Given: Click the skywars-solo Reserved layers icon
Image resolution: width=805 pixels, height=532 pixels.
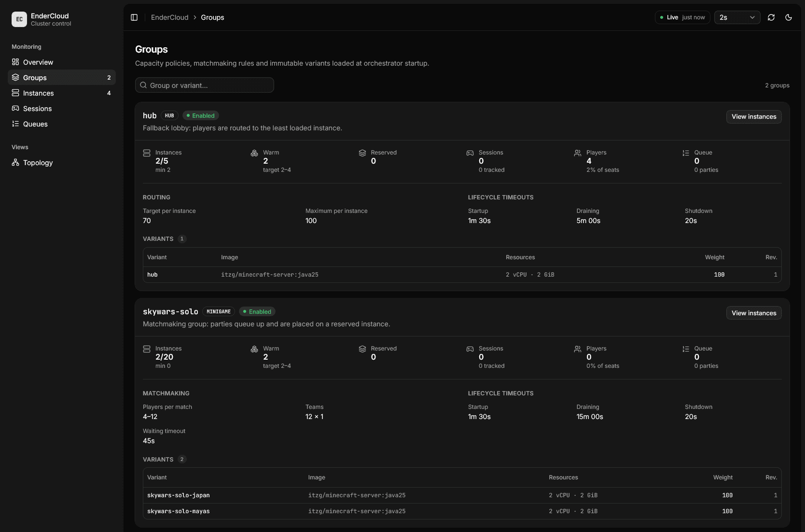Looking at the screenshot, I should [362, 349].
